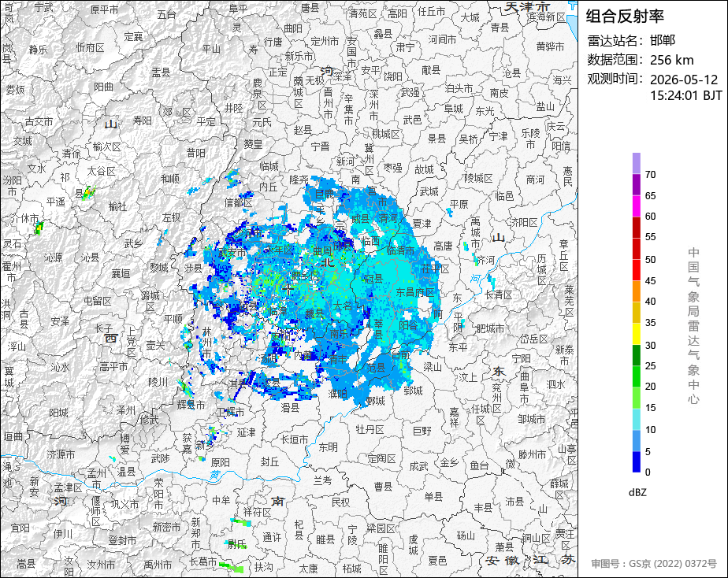This screenshot has height=578, width=728.
Task: Click the 巨野 map label
Action: (422, 432)
